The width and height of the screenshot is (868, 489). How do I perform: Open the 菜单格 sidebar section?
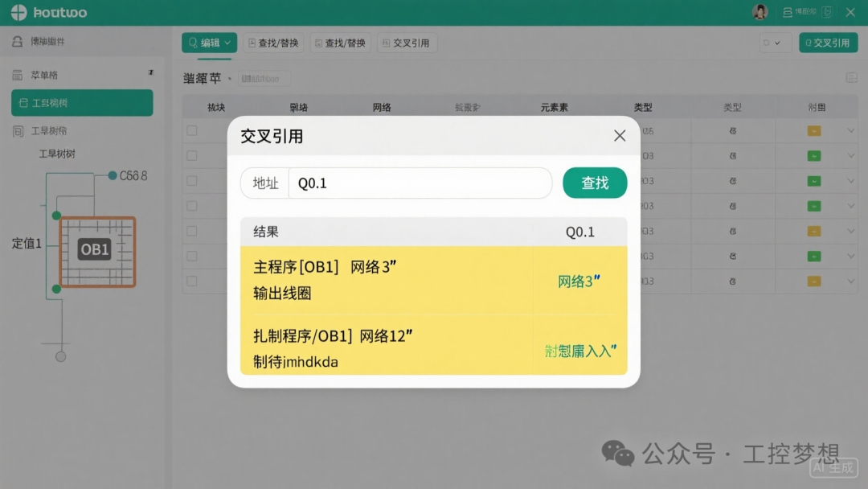[44, 75]
